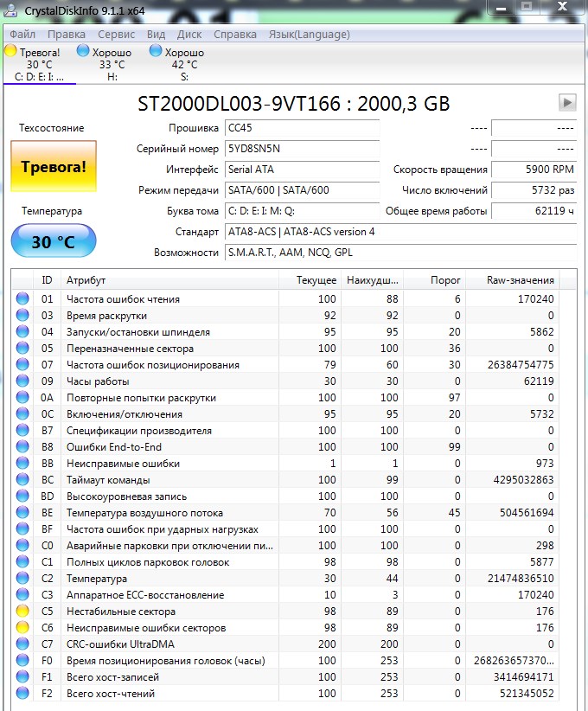
Task: Click the blue status icon for attribute 05
Action: [22, 348]
